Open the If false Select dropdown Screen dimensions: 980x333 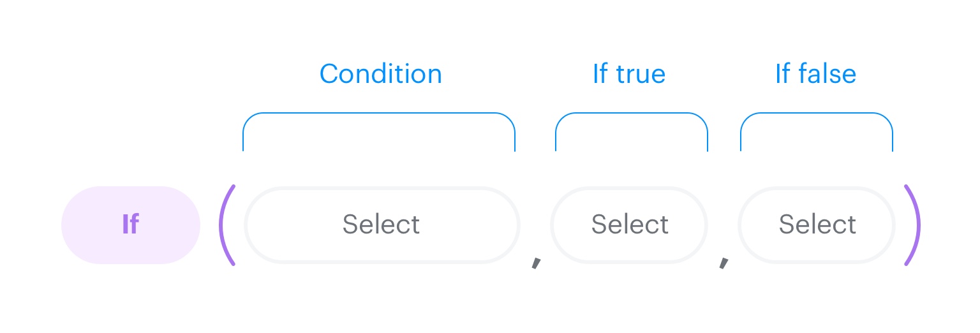coord(817,225)
